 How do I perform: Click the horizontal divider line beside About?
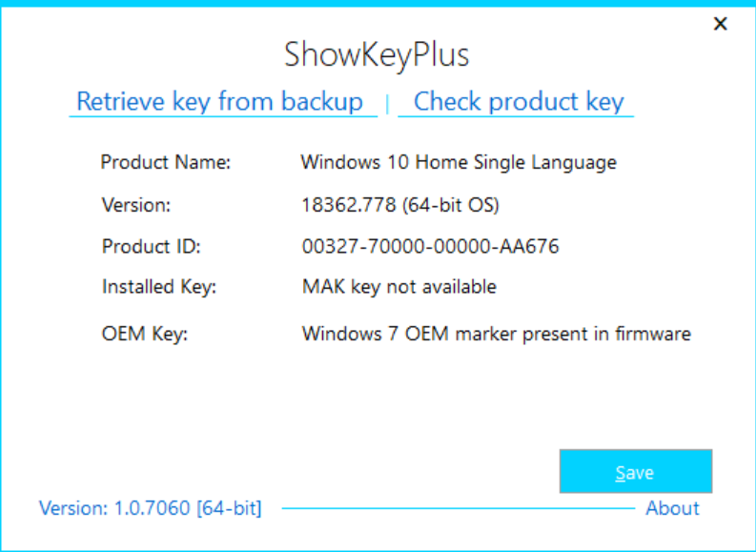[458, 508]
